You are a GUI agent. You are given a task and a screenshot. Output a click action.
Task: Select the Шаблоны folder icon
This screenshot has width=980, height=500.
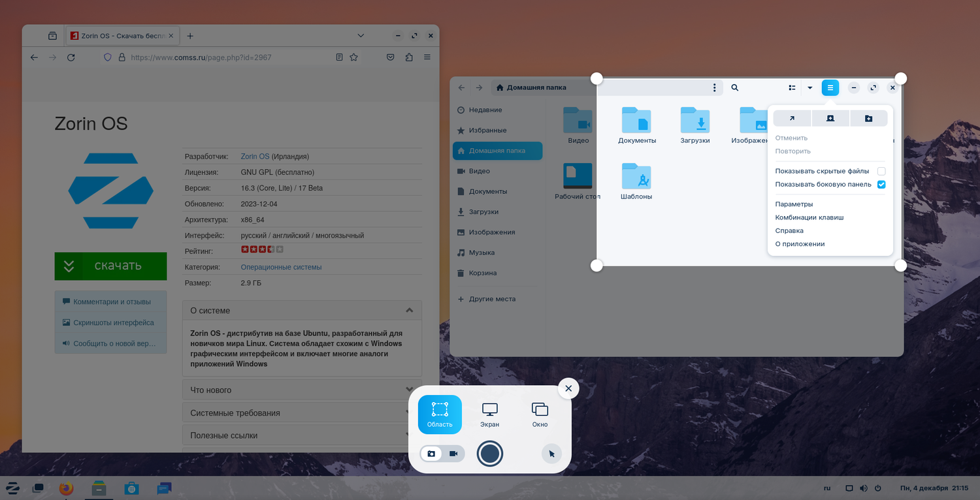pos(636,176)
